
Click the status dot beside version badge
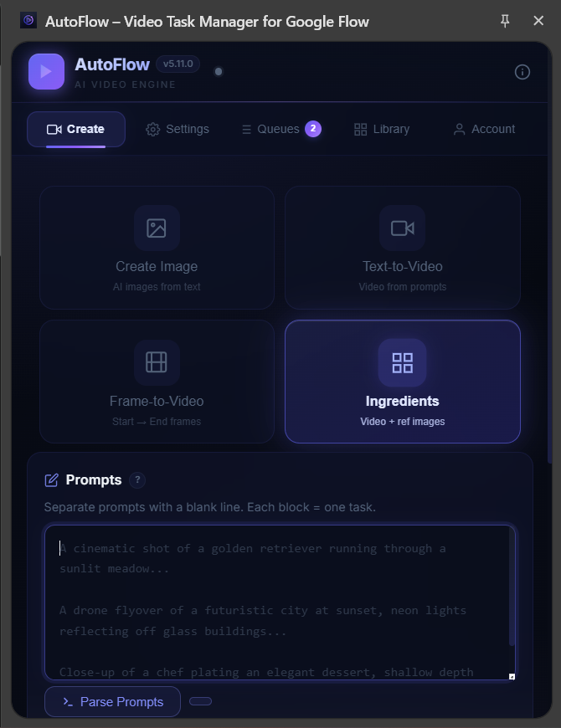219,71
